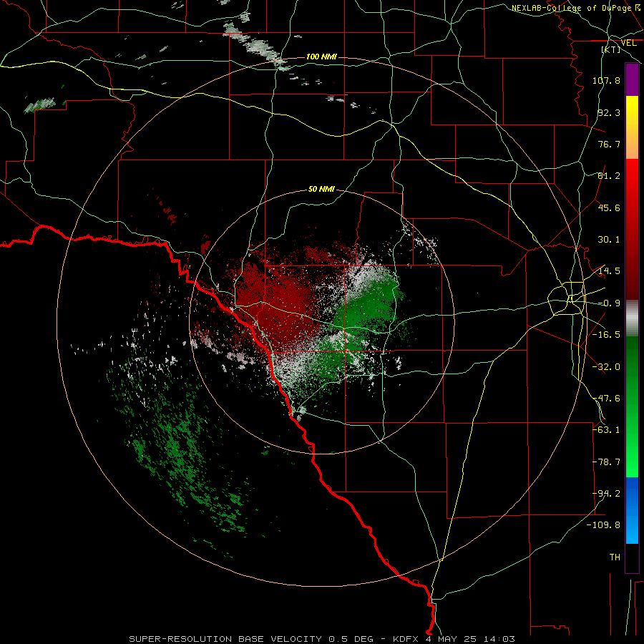Pick the purple segment of the color bar

pyautogui.click(x=632, y=79)
